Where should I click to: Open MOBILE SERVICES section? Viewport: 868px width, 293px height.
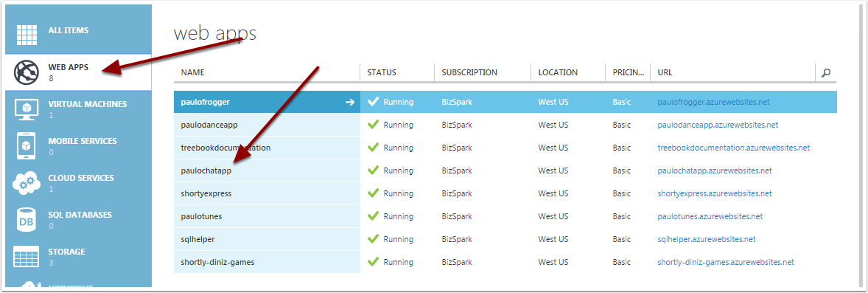pos(83,141)
